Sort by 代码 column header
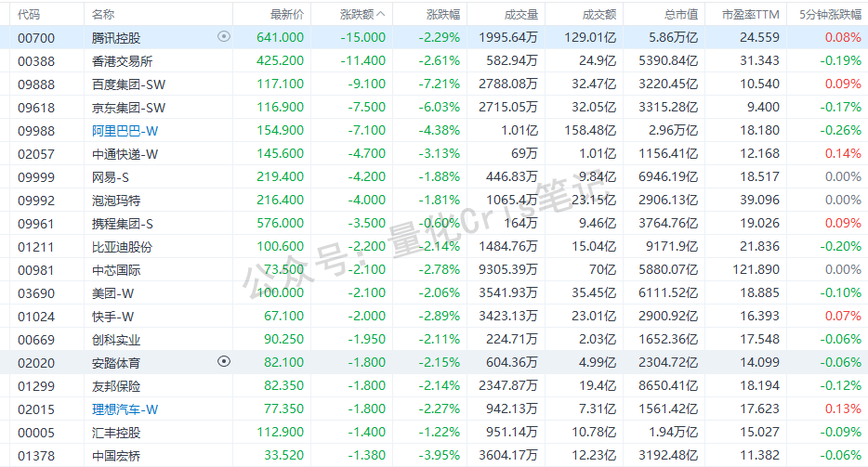Viewport: 868px width, 467px height. point(29,14)
